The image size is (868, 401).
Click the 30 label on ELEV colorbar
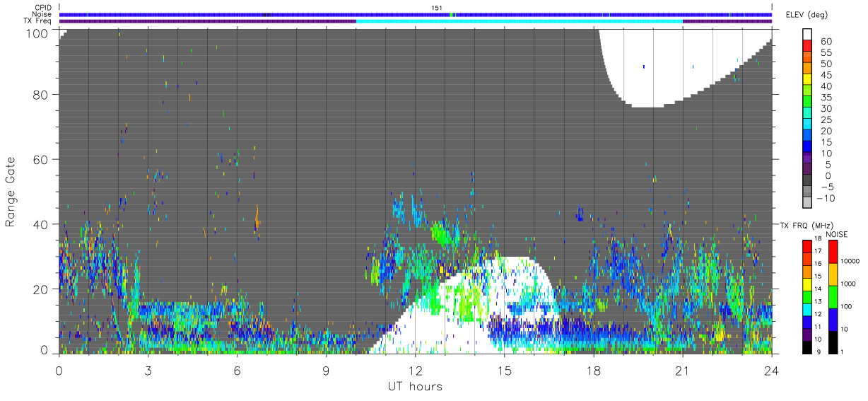(826, 108)
